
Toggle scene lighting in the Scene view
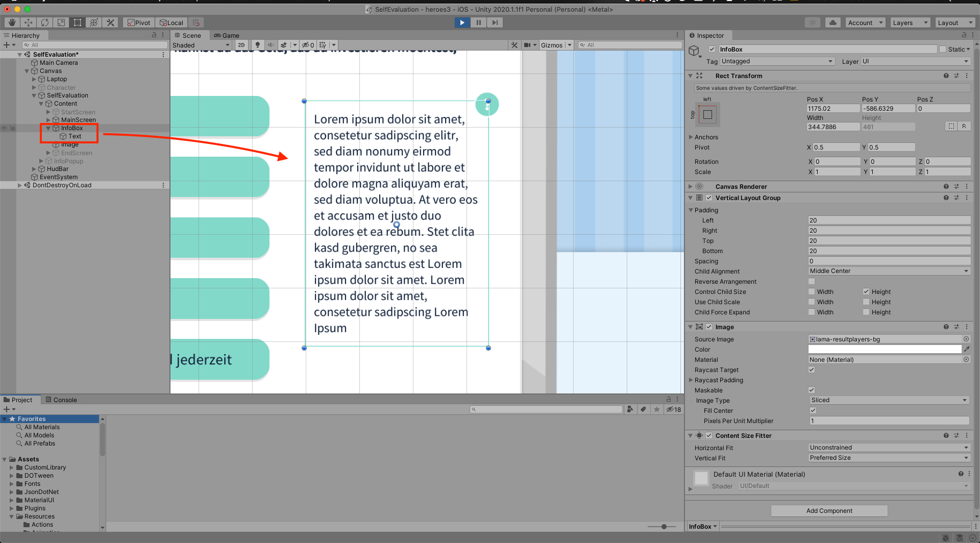pyautogui.click(x=258, y=45)
